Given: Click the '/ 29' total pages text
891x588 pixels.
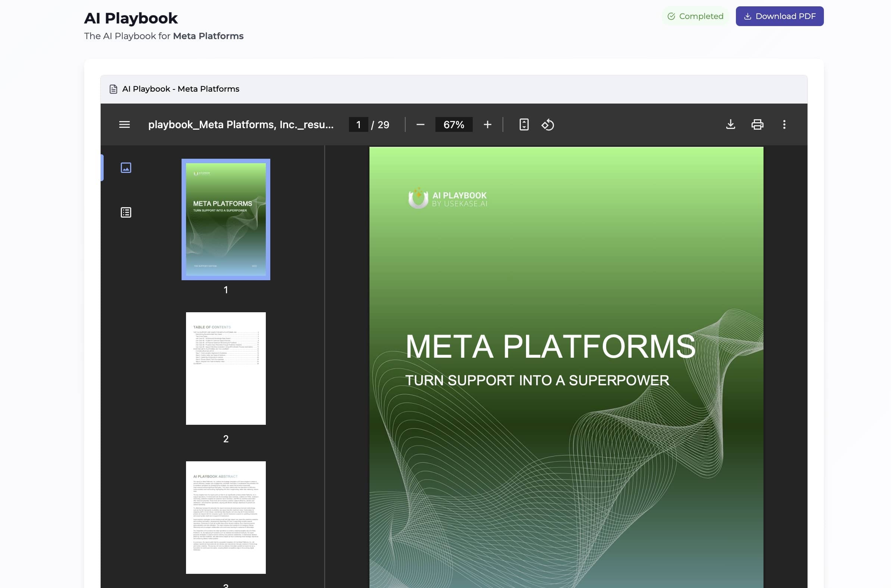Looking at the screenshot, I should (x=380, y=124).
